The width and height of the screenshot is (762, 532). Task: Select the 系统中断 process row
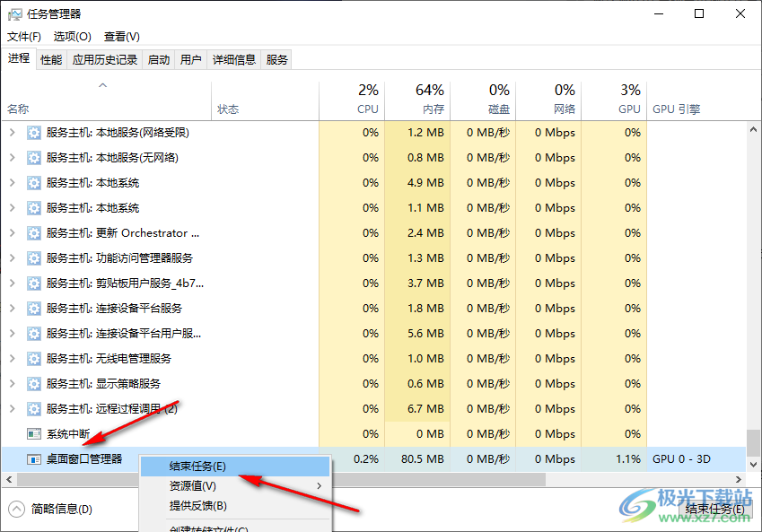point(374,434)
